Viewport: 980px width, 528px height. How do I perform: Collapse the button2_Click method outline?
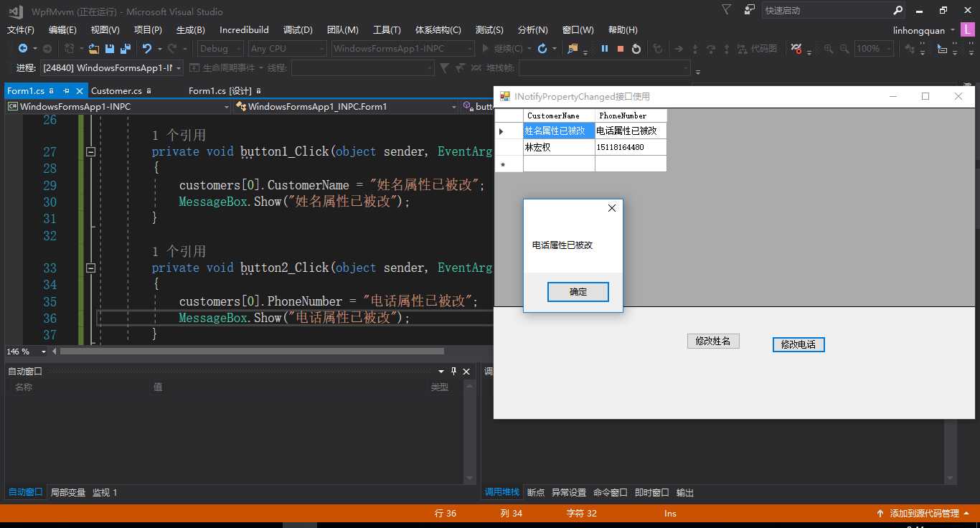tap(90, 268)
